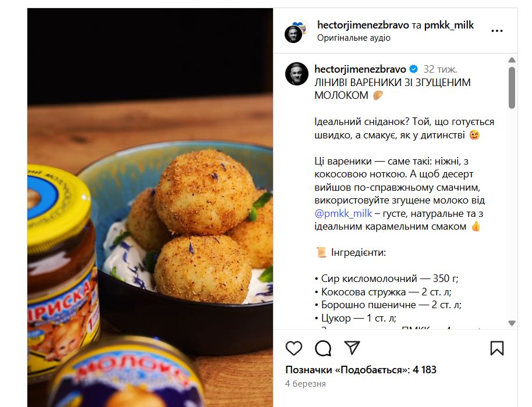This screenshot has height=407, width=532.
Task: Click the verified badge next to hectorjimenezbravo
Action: (414, 69)
